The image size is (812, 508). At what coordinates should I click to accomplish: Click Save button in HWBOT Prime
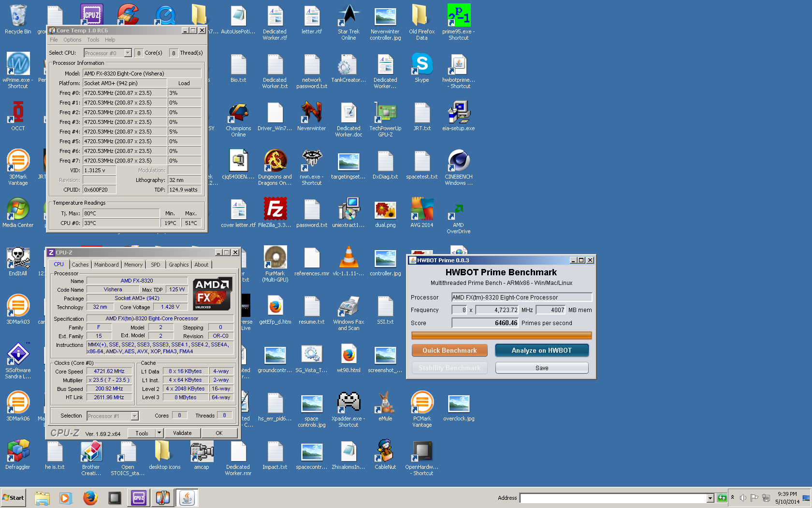coord(542,368)
